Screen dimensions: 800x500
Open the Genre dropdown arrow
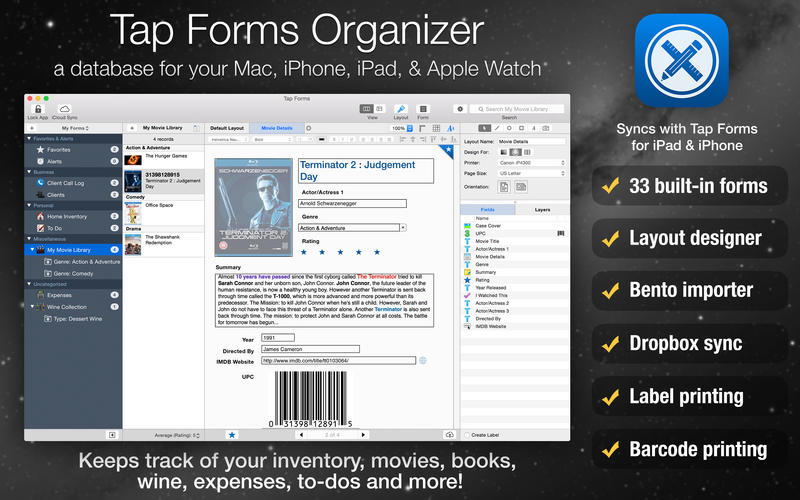coord(402,228)
